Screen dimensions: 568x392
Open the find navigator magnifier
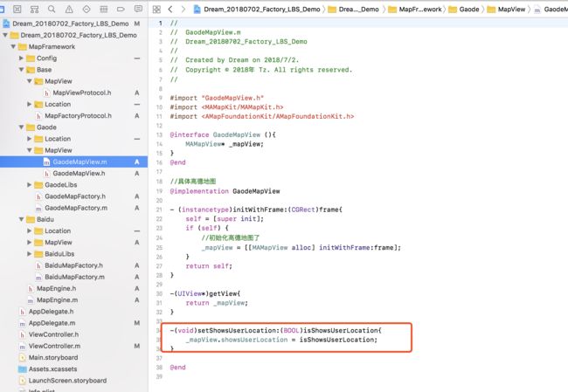click(x=52, y=9)
